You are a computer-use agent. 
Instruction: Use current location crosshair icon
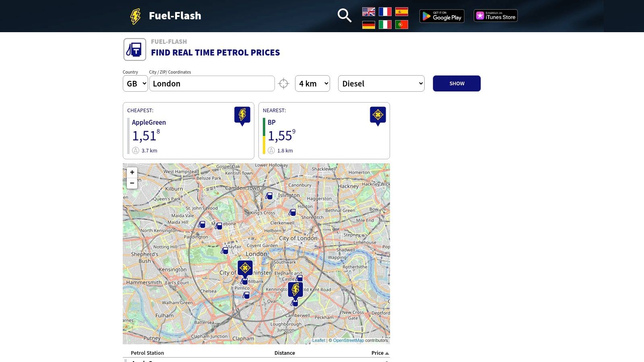(284, 84)
